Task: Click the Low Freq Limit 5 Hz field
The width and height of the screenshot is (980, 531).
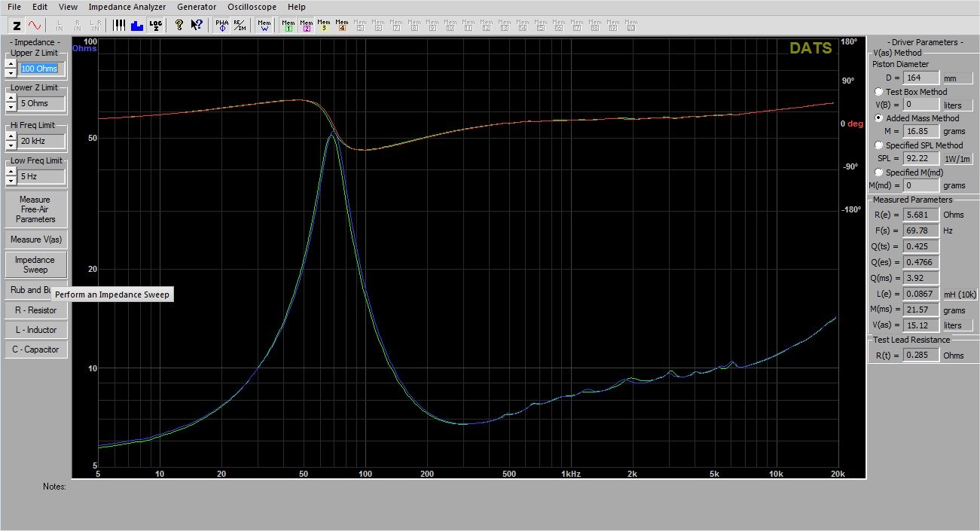Action: click(42, 176)
